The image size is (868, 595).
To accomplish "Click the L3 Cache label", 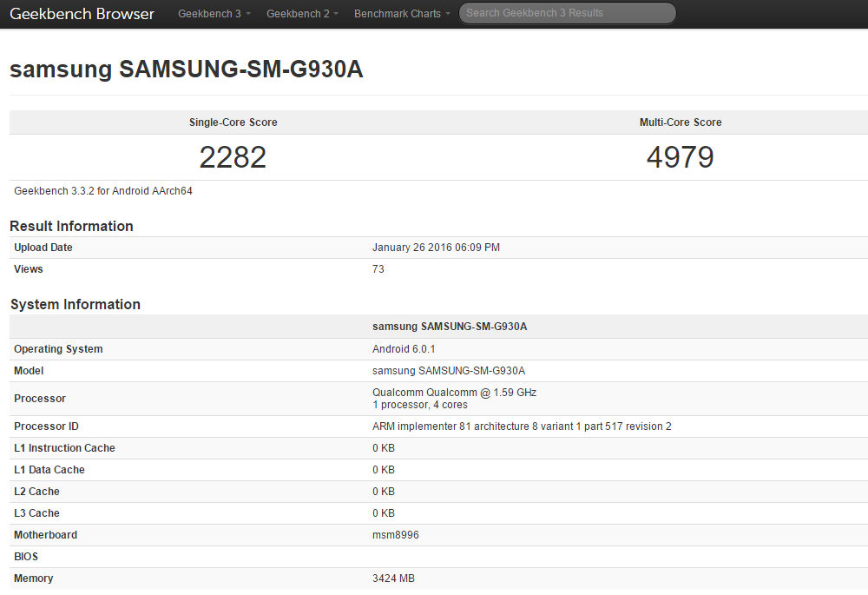I will point(36,513).
